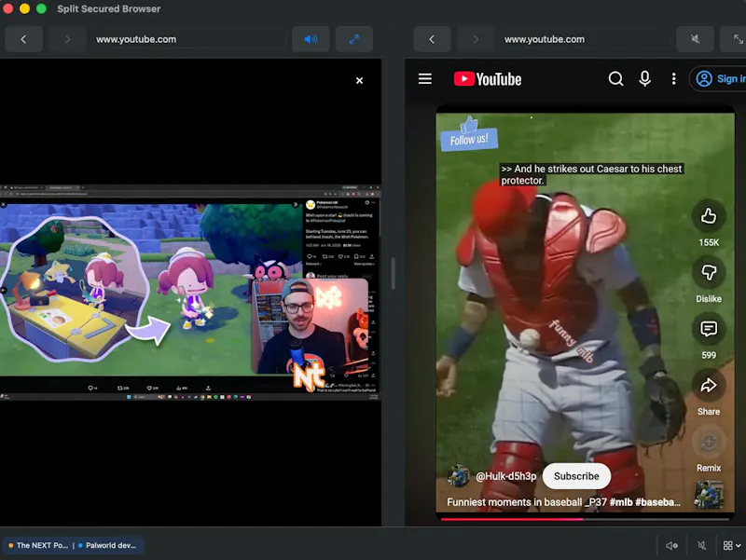
Task: Open YouTube settings three-dot menu
Action: click(x=673, y=79)
